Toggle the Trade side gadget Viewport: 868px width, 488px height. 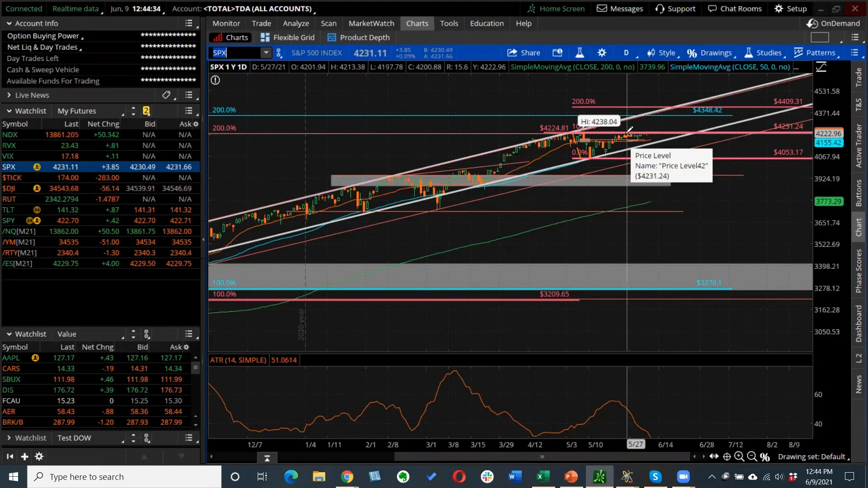(859, 77)
